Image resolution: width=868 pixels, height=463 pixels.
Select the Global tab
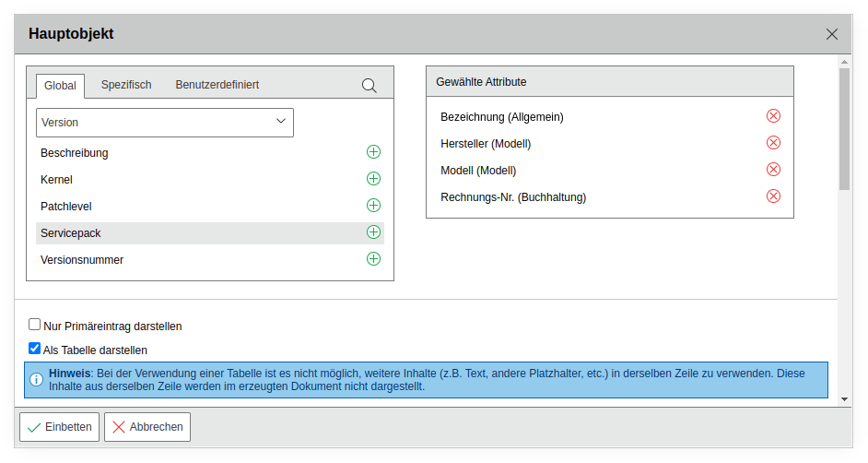pos(61,86)
